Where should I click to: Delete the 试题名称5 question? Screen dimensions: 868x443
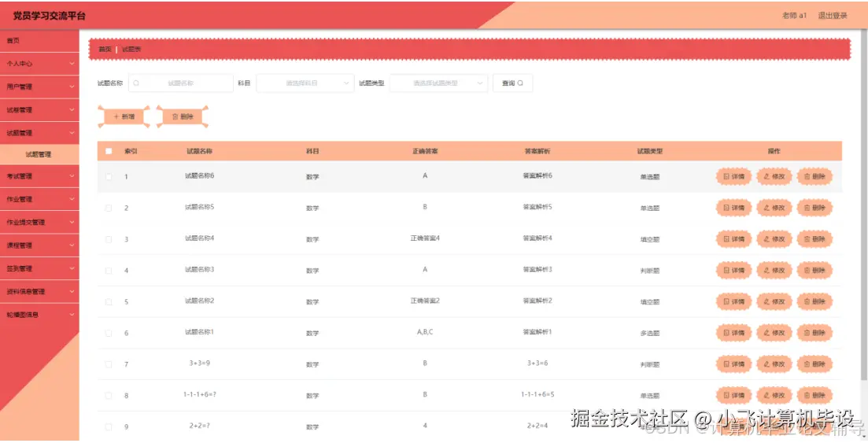814,208
